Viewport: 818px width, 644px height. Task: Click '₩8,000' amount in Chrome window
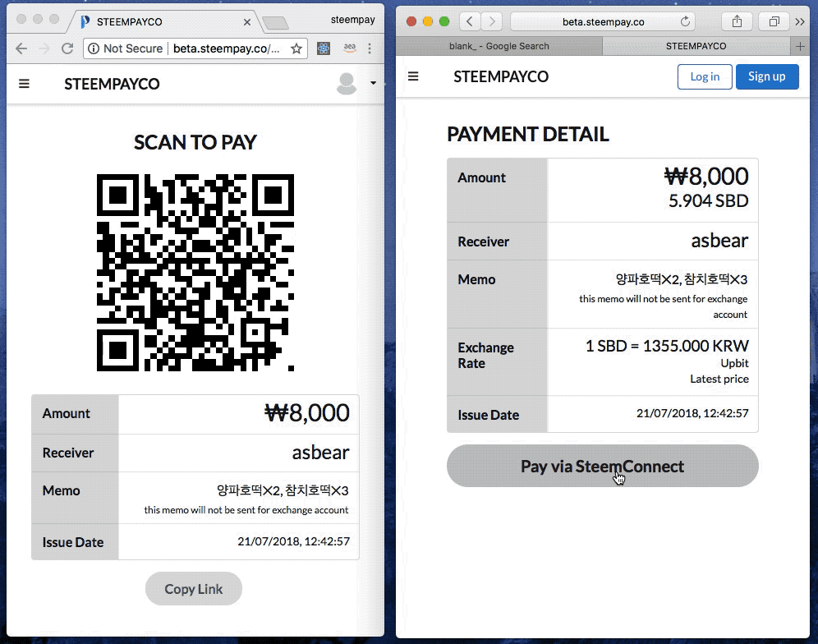[x=307, y=413]
